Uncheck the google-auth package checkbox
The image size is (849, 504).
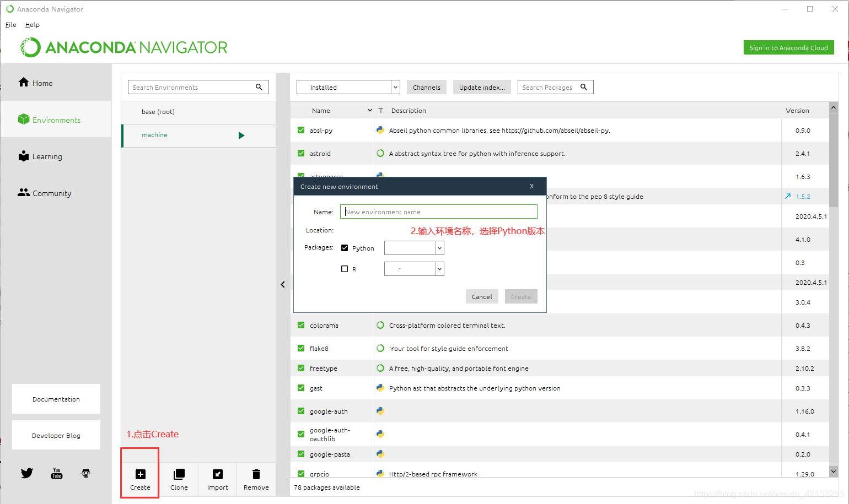[x=301, y=411]
